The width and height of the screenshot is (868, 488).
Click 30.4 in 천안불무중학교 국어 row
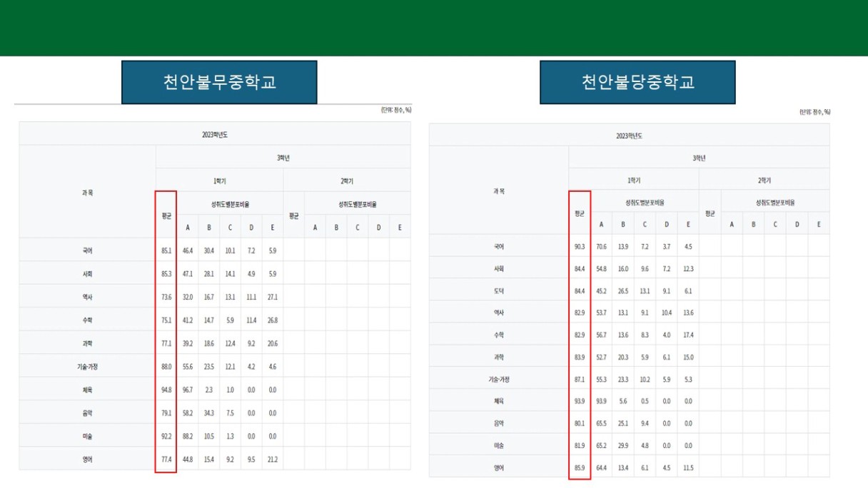[208, 251]
